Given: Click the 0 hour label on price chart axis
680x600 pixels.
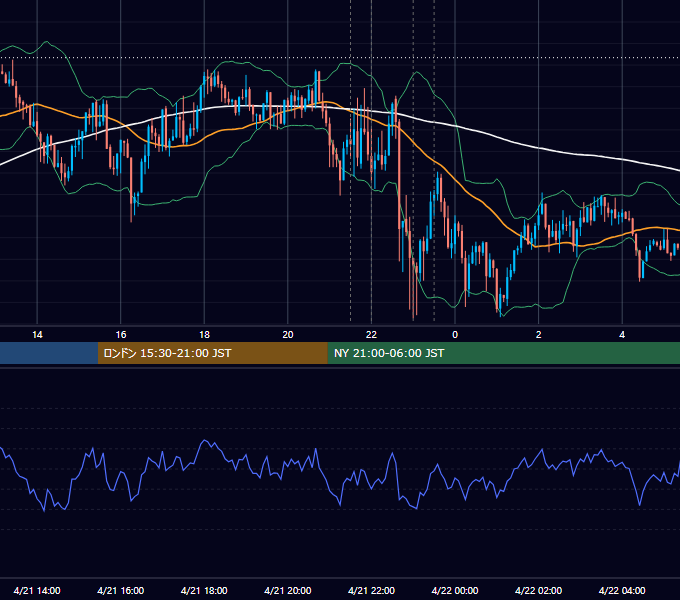Looking at the screenshot, I should pyautogui.click(x=455, y=335).
